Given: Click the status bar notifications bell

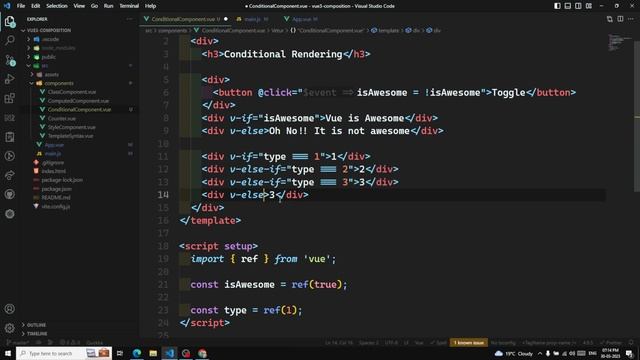Looking at the screenshot, I should pyautogui.click(x=631, y=342).
